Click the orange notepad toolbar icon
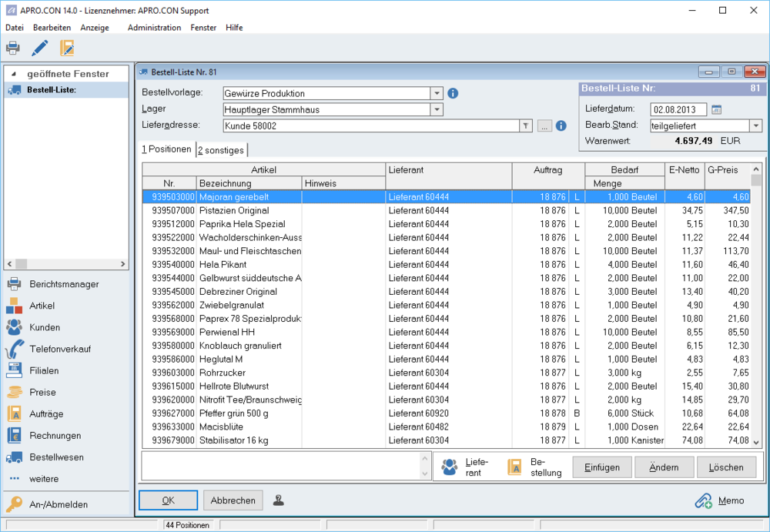 (x=67, y=49)
